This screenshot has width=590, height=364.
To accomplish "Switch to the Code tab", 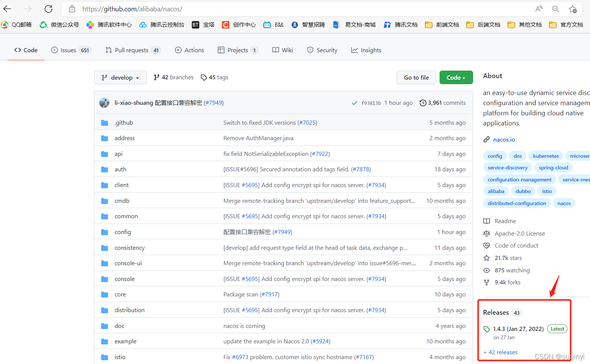I will coord(26,50).
